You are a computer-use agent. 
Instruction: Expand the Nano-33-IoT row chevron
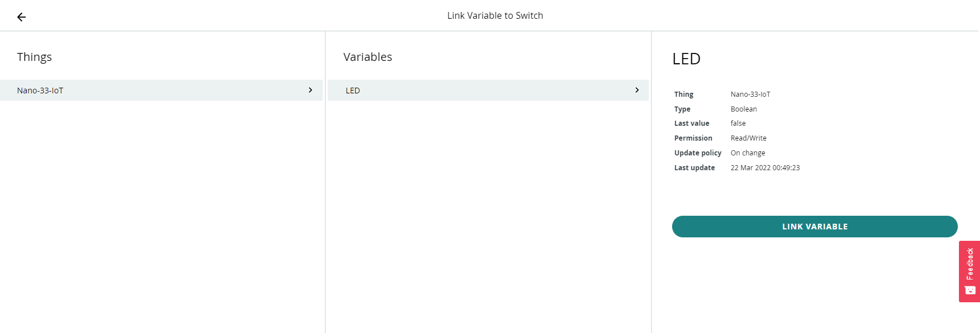[x=310, y=90]
